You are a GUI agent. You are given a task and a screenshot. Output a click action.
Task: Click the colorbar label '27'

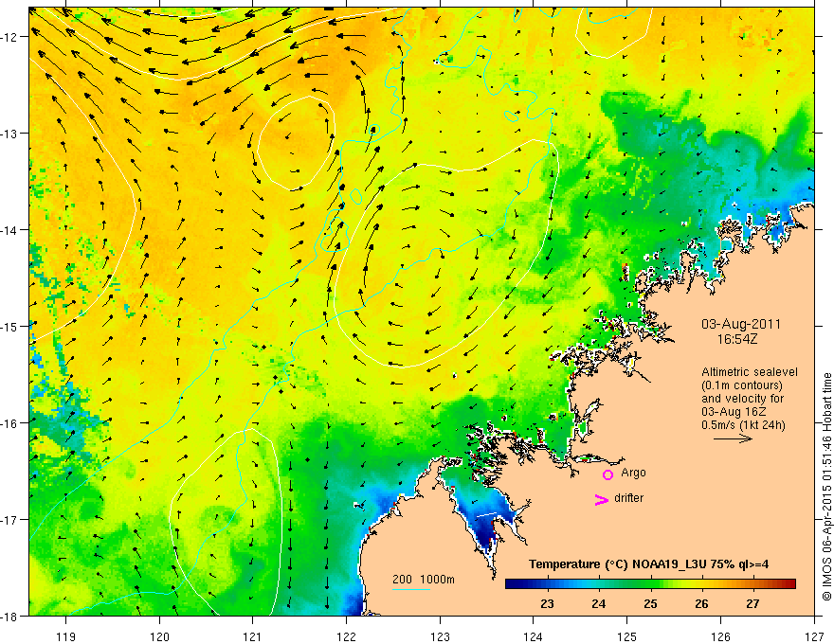pyautogui.click(x=752, y=603)
